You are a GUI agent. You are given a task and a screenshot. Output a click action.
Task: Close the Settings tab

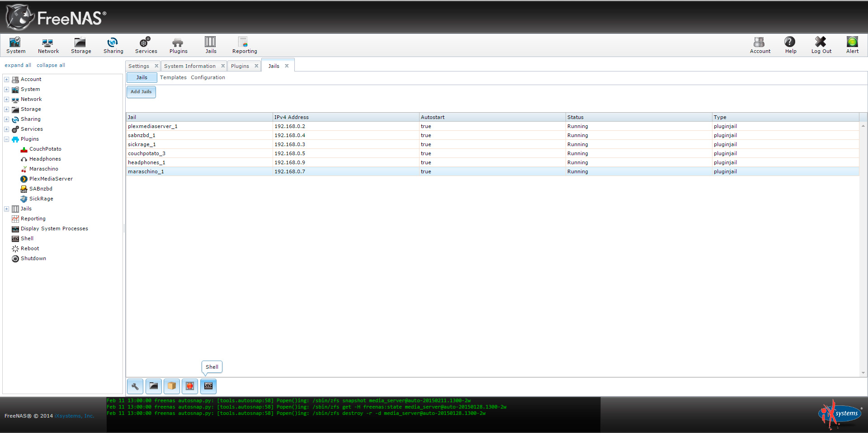tap(156, 66)
